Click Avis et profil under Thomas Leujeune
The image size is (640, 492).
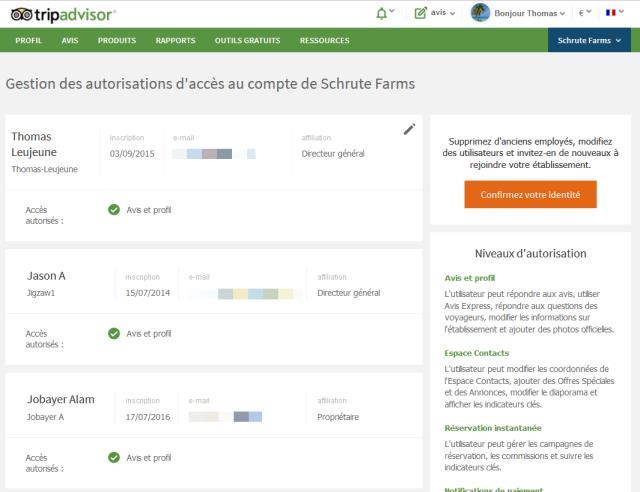coord(149,210)
